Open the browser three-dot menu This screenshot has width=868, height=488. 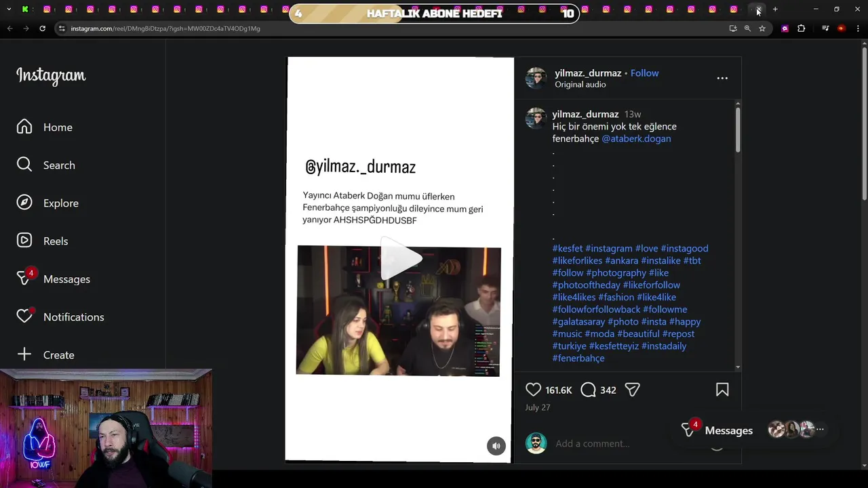tap(858, 28)
